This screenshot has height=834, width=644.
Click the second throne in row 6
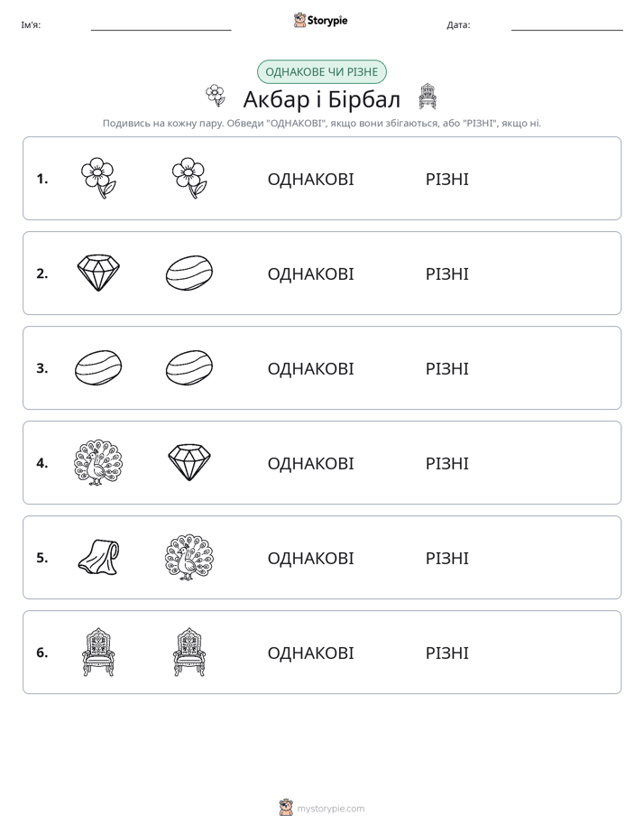[189, 652]
